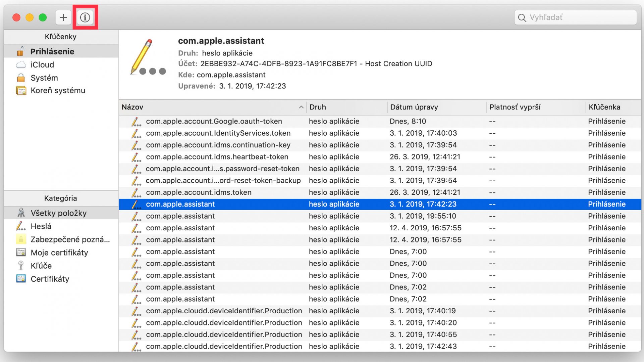644x362 pixels.
Task: Click the locked padlock icon for Systém
Action: tap(21, 78)
